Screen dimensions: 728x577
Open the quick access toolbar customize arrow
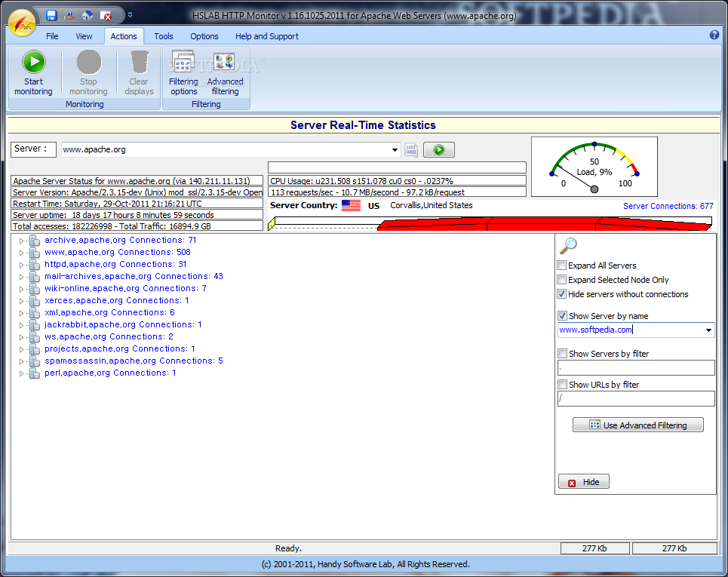coord(130,15)
